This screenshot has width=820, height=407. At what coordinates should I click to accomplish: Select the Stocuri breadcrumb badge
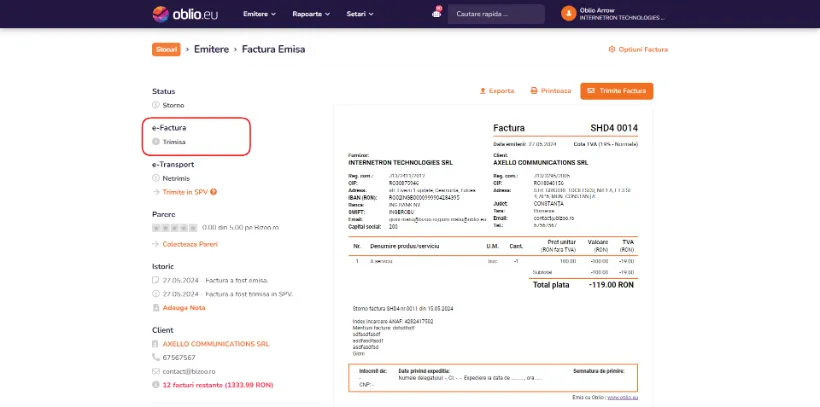166,49
